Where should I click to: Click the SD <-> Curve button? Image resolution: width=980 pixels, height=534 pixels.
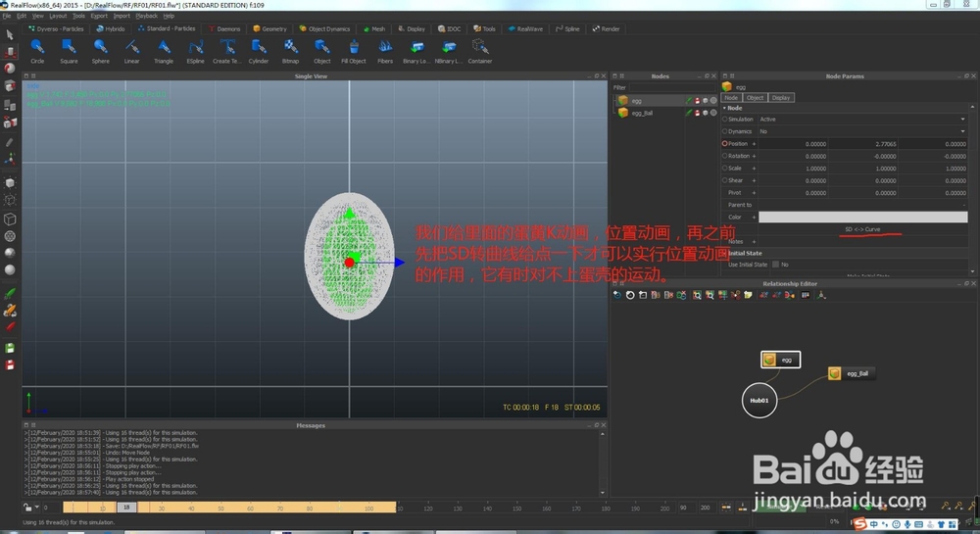point(862,229)
